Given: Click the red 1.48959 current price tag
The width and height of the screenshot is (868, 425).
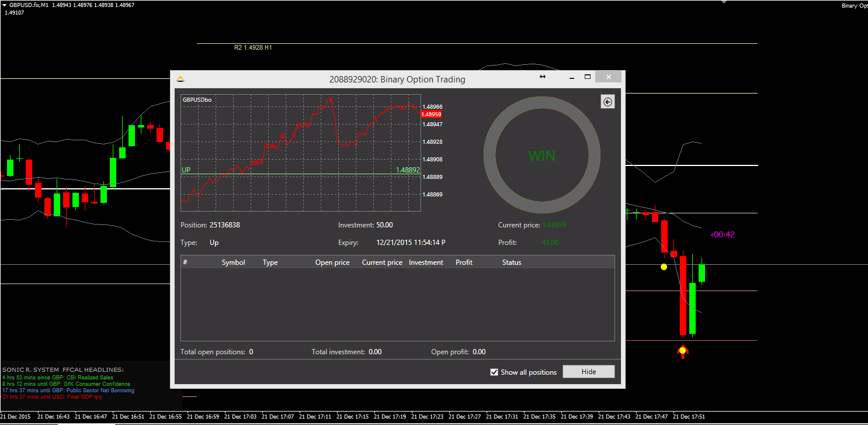Looking at the screenshot, I should [431, 115].
